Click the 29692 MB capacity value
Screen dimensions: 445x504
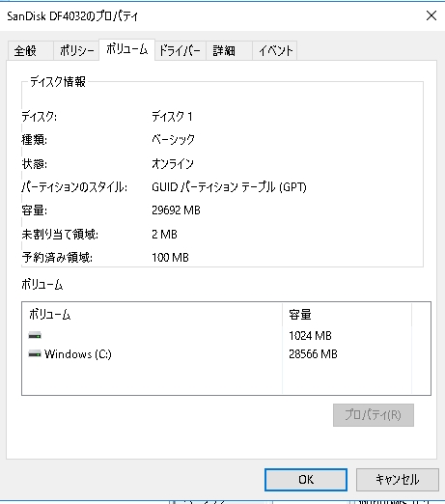[176, 210]
